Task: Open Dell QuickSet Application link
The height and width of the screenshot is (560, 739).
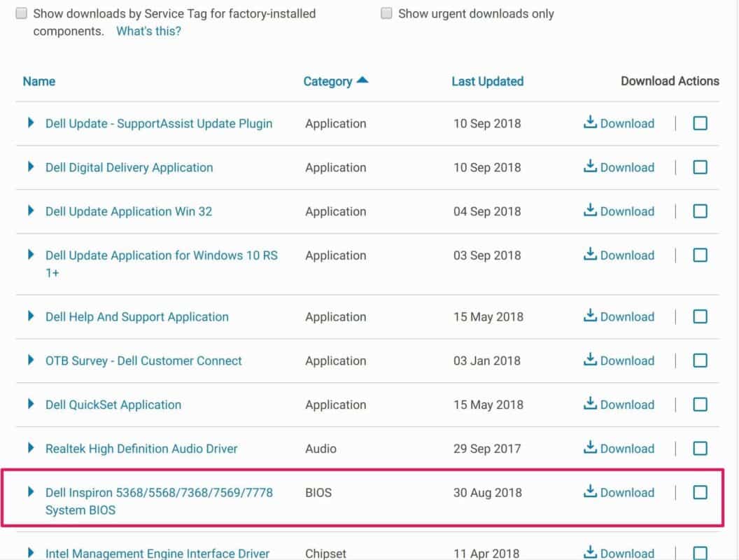Action: pos(113,405)
